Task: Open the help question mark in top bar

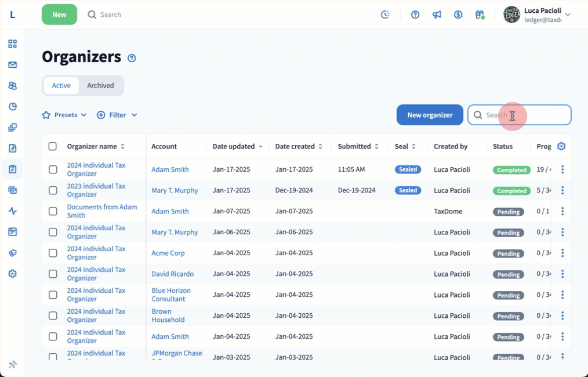Action: pos(415,14)
